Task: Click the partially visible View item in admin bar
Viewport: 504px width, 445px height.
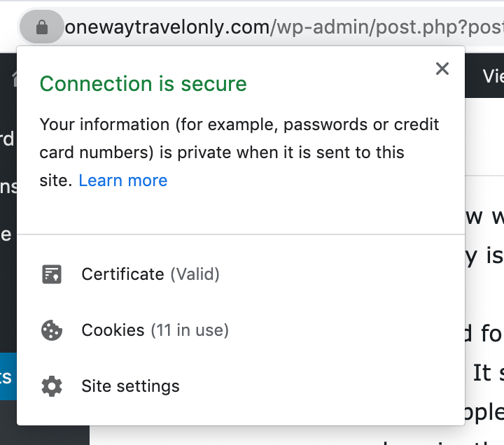Action: pyautogui.click(x=491, y=76)
